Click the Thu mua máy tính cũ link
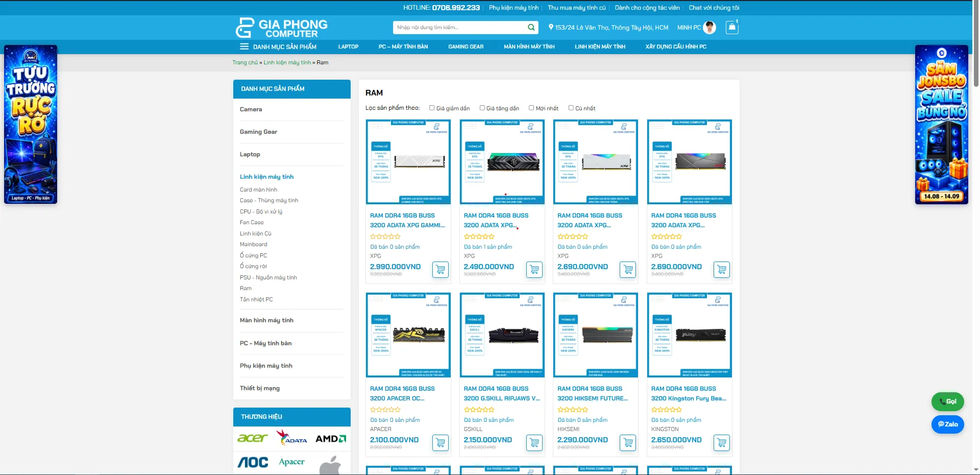 pos(577,8)
